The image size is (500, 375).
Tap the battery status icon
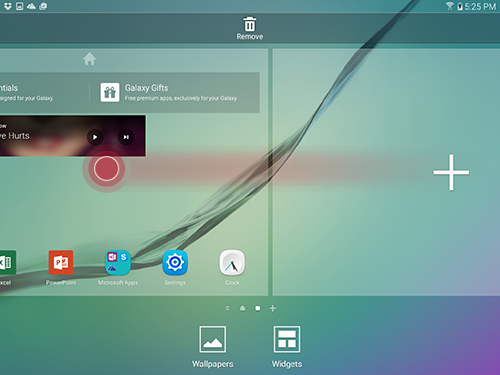coord(460,6)
